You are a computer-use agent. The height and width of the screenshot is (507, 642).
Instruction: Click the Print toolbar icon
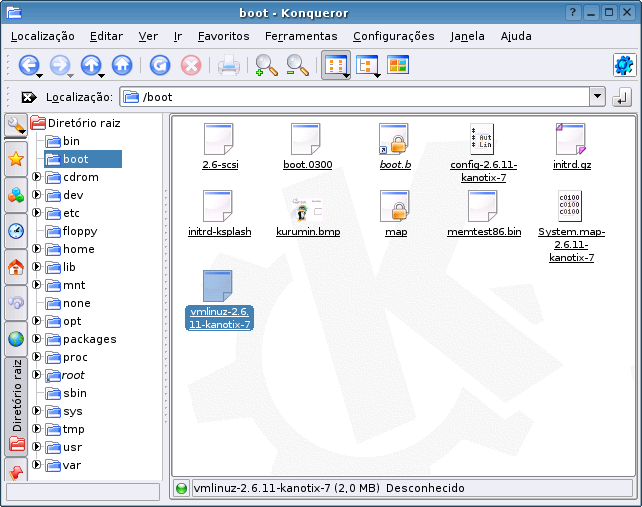[x=228, y=65]
